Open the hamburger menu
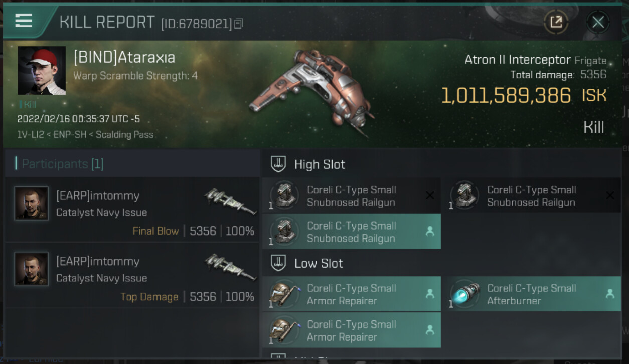Screen dimensions: 629x364 coord(24,21)
